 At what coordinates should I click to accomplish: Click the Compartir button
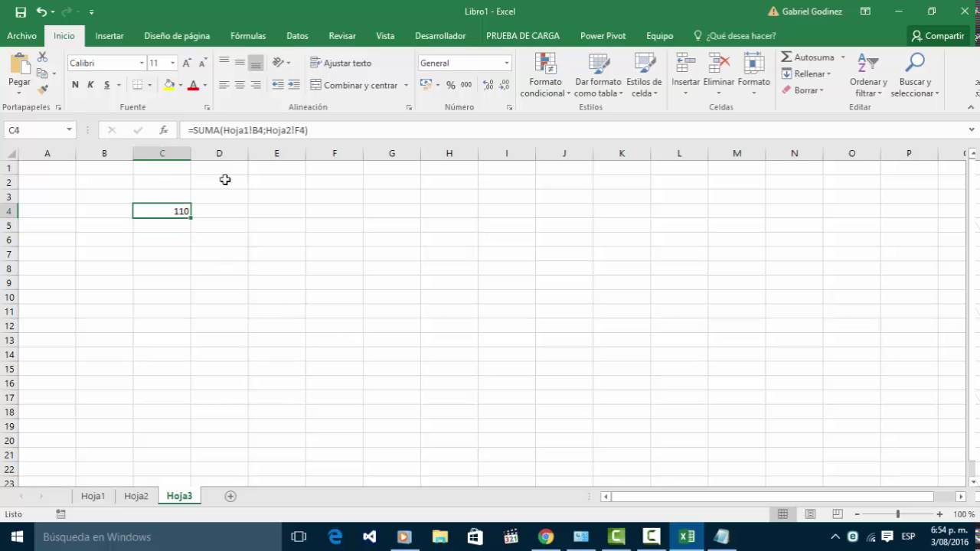[938, 36]
